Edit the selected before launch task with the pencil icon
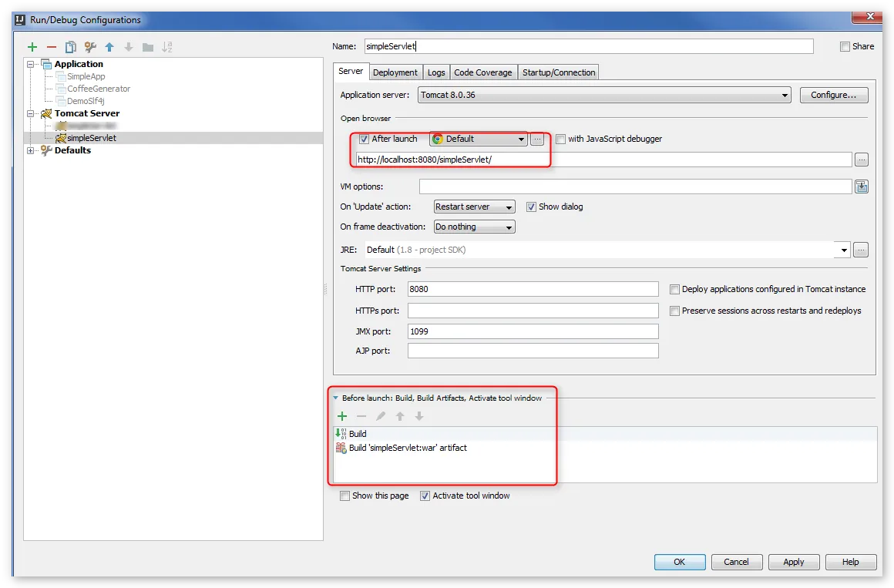Viewport: 894px width, 588px height. tap(380, 416)
